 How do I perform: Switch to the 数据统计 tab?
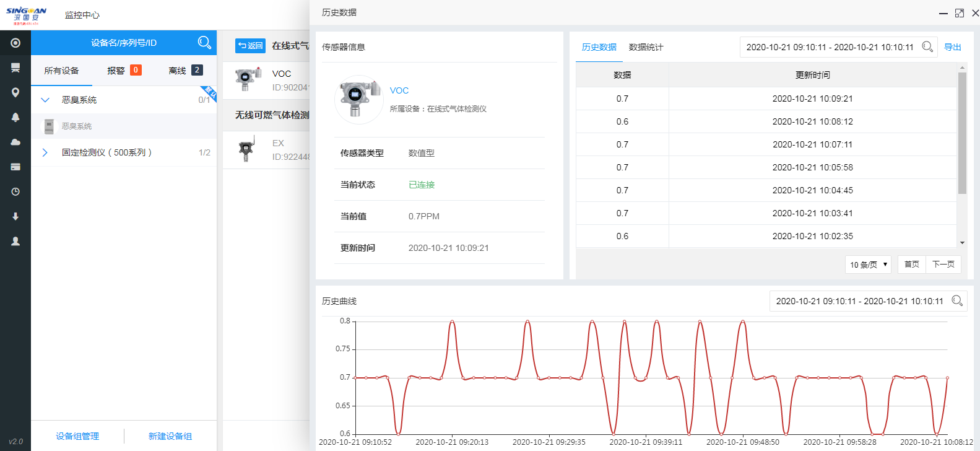tap(646, 47)
